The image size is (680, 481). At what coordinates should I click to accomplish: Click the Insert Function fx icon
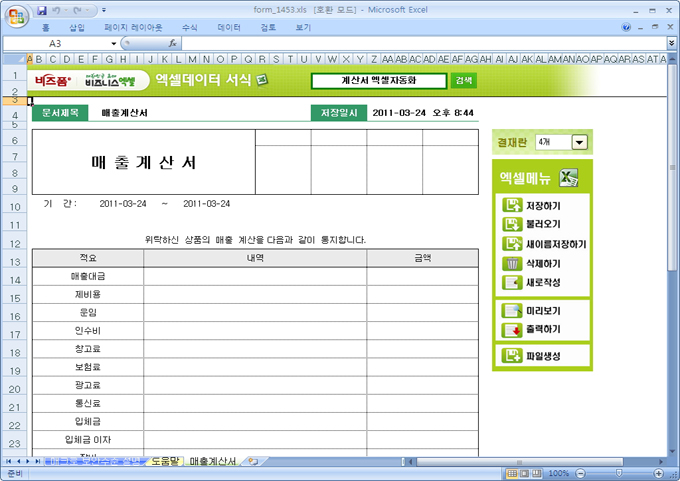coord(173,43)
